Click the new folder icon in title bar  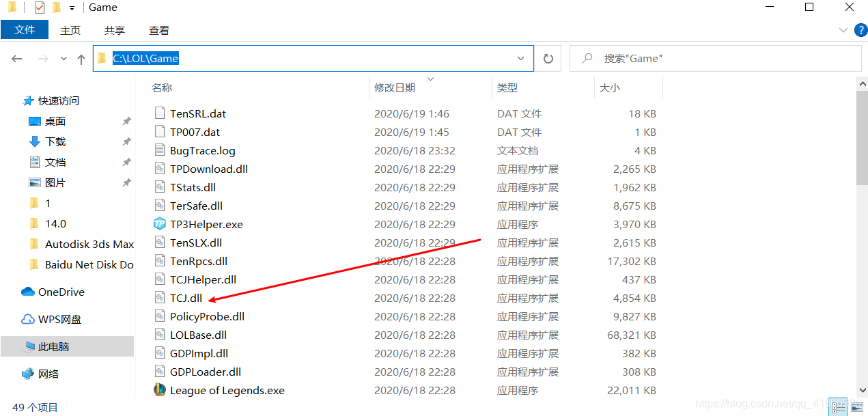coord(56,8)
